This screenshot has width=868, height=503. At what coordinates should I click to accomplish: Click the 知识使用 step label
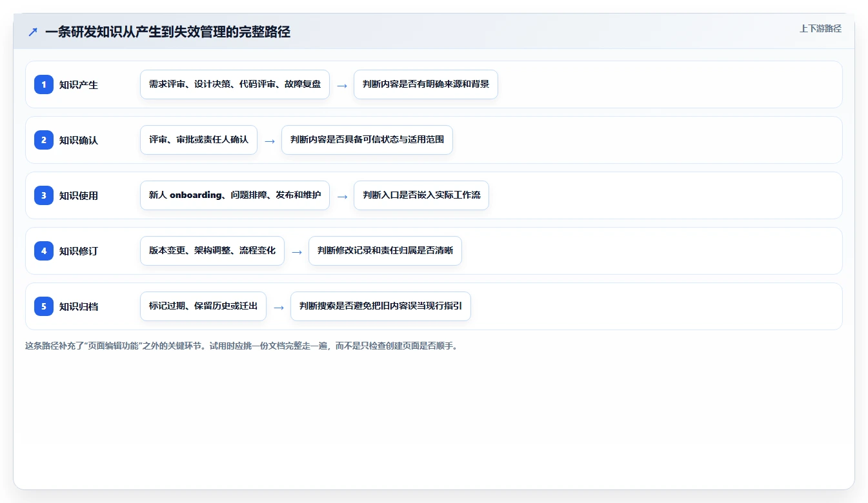(x=79, y=195)
